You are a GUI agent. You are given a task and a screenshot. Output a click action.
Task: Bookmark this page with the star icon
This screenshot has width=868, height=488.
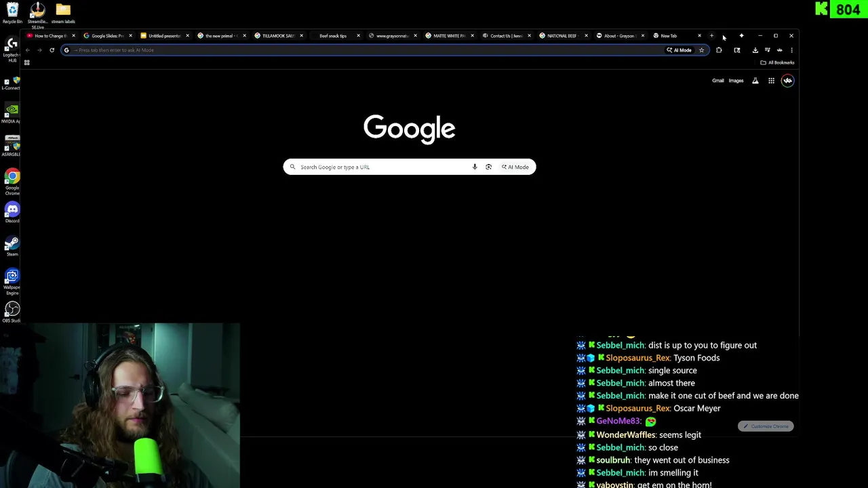click(x=701, y=50)
